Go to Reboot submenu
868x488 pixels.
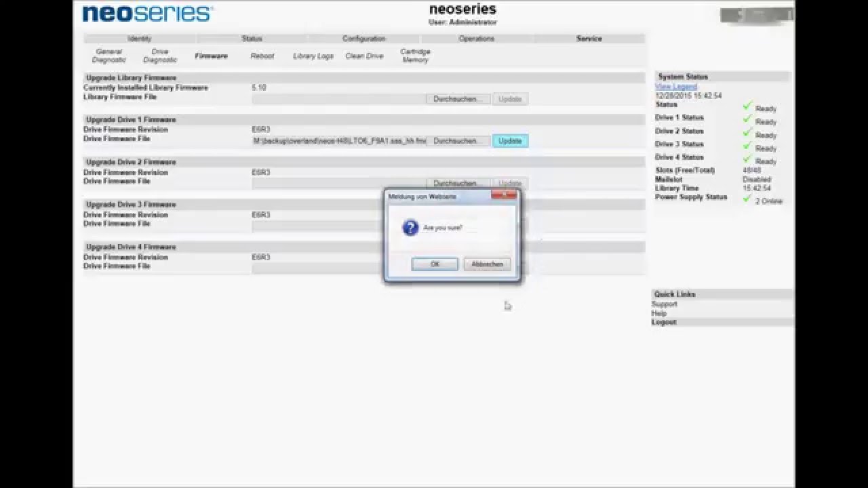tap(262, 56)
